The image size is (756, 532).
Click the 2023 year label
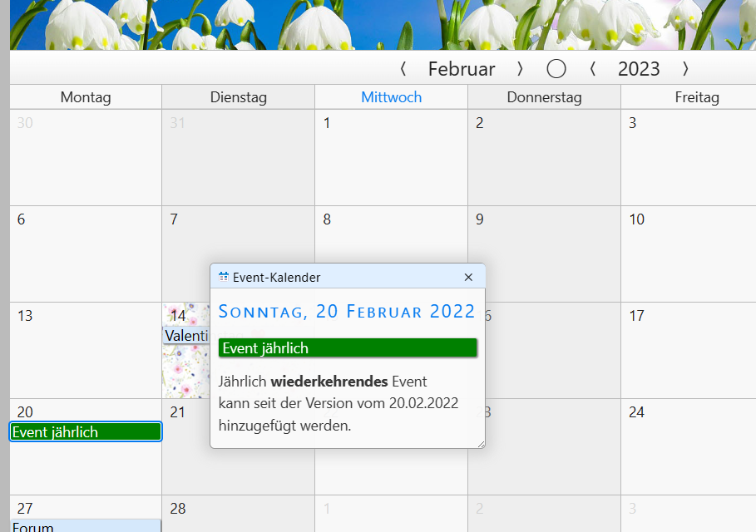[x=639, y=69]
